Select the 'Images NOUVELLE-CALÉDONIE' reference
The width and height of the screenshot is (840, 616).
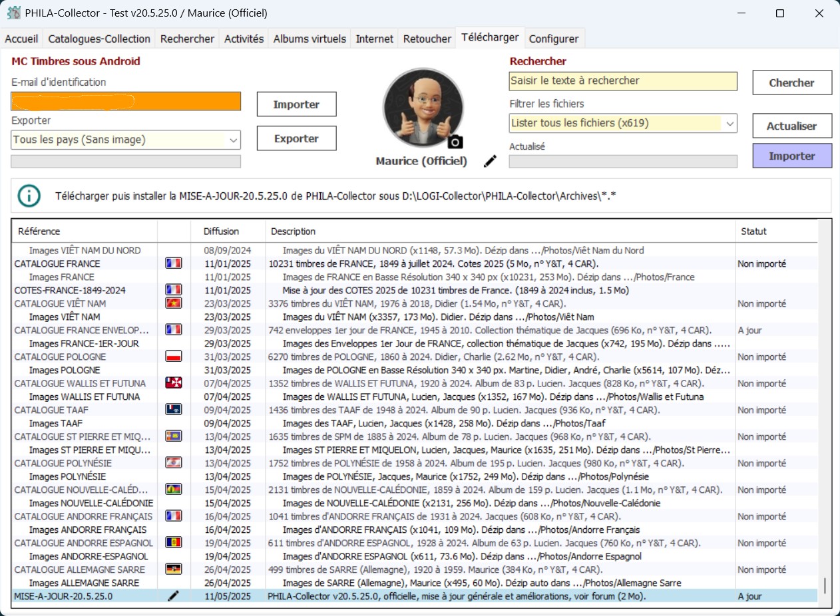pos(91,503)
